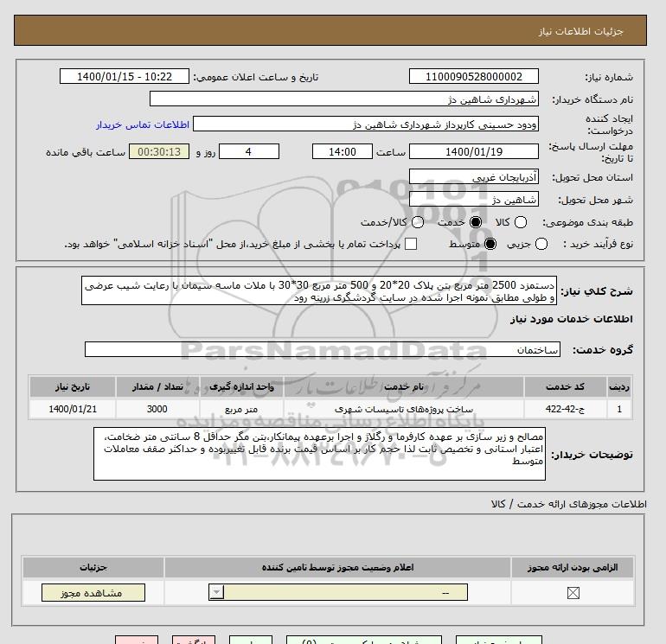Click the unit cell متر مربع

pos(241,409)
